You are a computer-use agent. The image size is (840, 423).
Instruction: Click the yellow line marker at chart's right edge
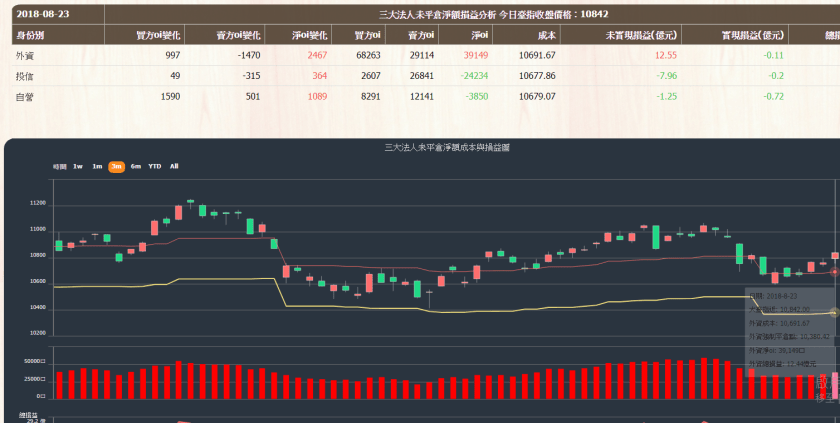pos(834,313)
